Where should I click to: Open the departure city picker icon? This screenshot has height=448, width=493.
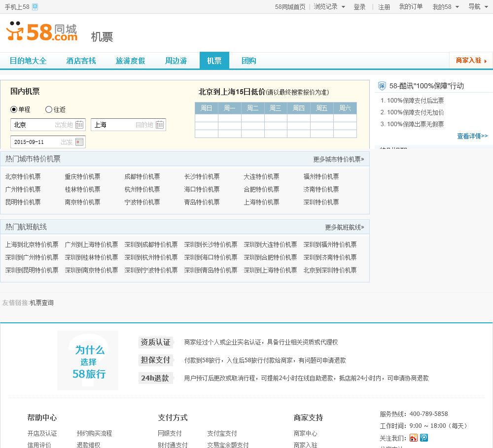click(79, 125)
